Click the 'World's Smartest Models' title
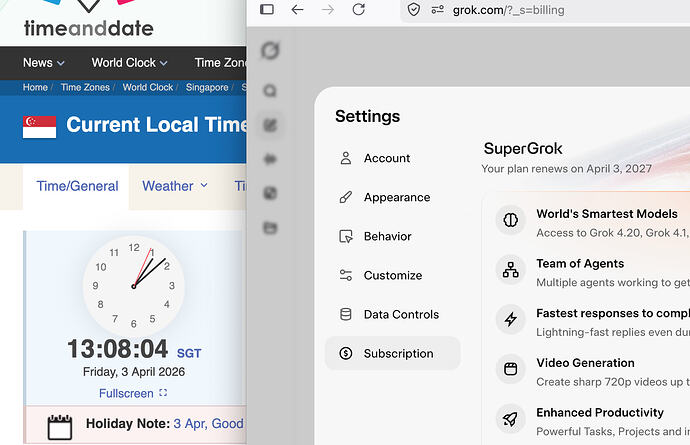 pos(607,214)
